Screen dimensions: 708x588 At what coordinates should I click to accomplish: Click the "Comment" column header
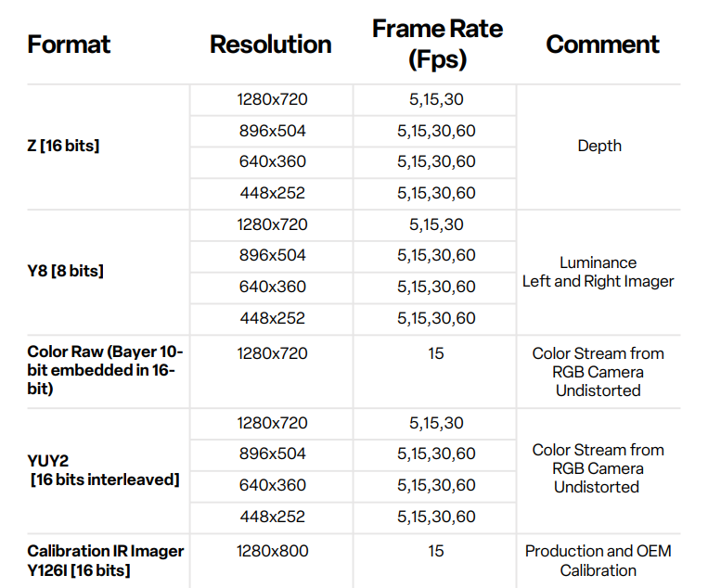[x=602, y=45]
